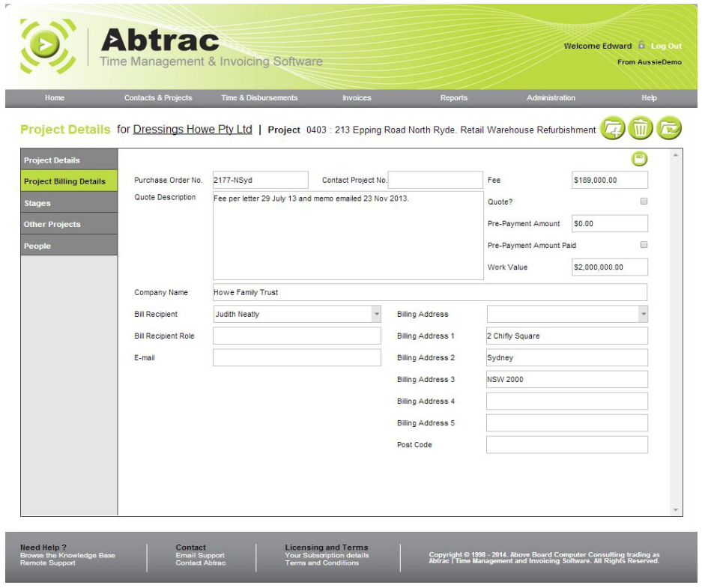The height and width of the screenshot is (588, 702).
Task: Click the Email Support link
Action: (x=200, y=555)
